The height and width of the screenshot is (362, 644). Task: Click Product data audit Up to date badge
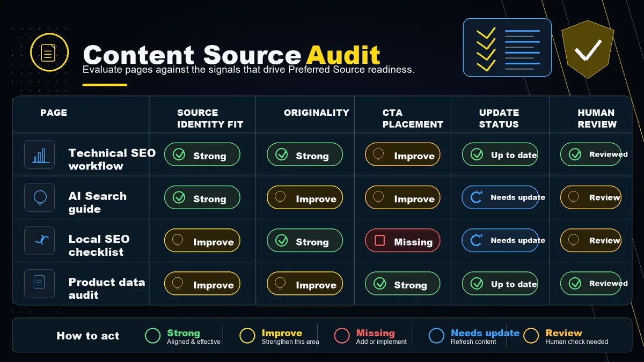[x=500, y=284]
